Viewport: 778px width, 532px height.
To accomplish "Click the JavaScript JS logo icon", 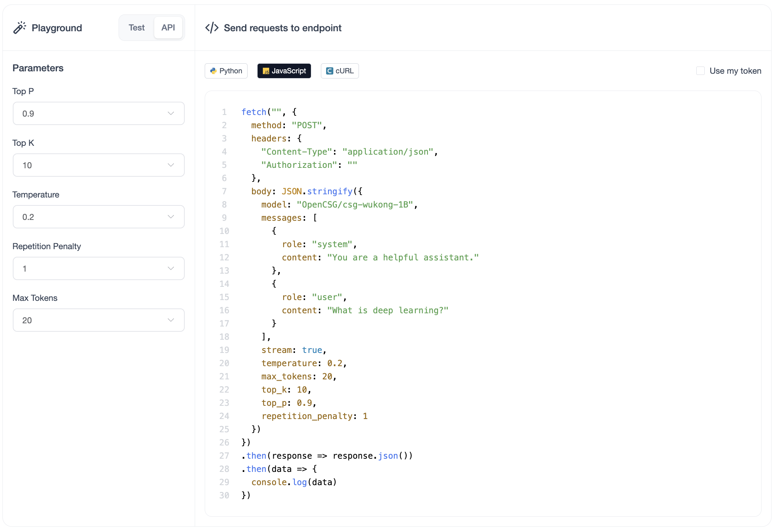I will point(266,71).
